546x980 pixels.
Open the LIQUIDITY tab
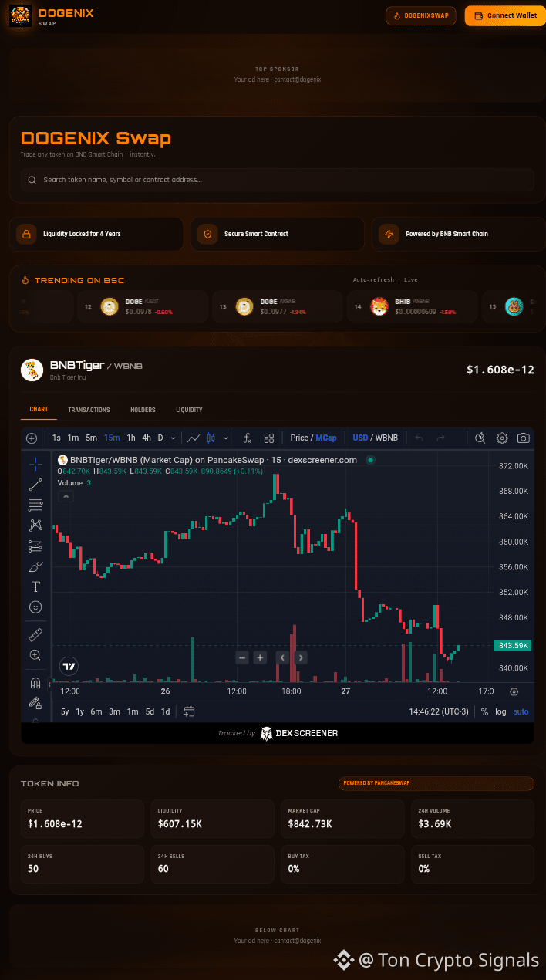pos(189,410)
